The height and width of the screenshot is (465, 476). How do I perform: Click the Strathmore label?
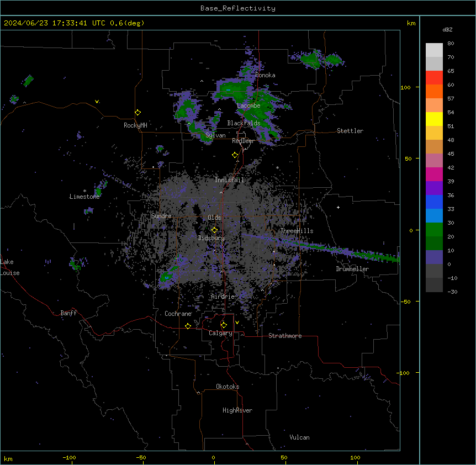pos(285,336)
